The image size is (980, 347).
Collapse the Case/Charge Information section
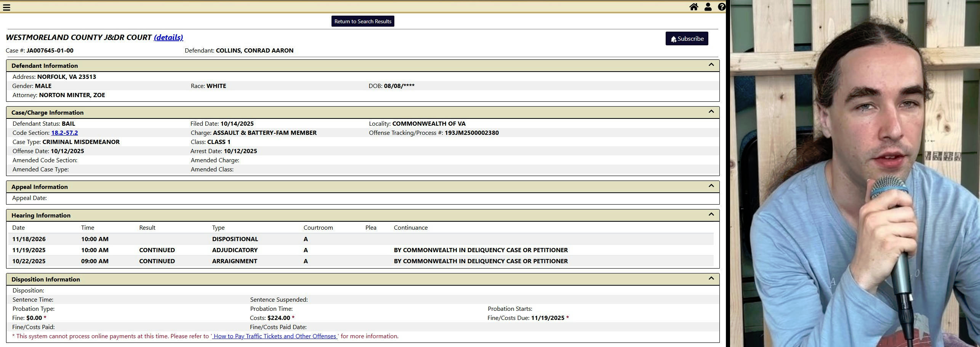tap(711, 112)
